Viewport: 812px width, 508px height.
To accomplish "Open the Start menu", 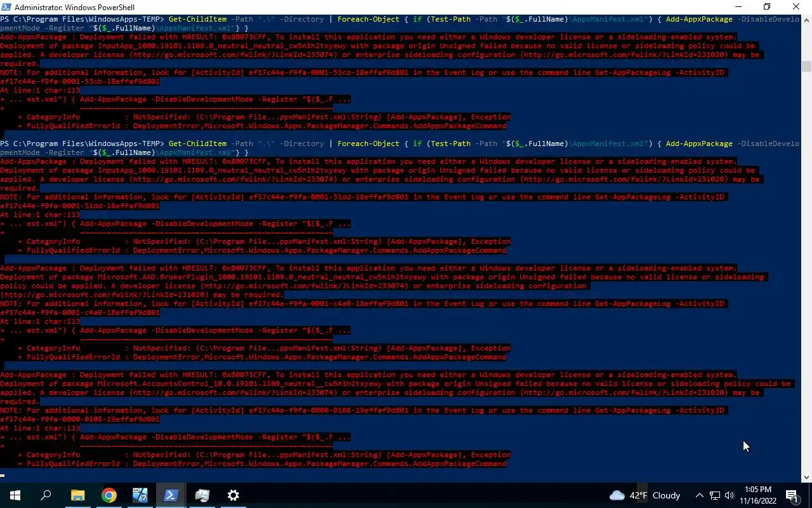I will 15,495.
